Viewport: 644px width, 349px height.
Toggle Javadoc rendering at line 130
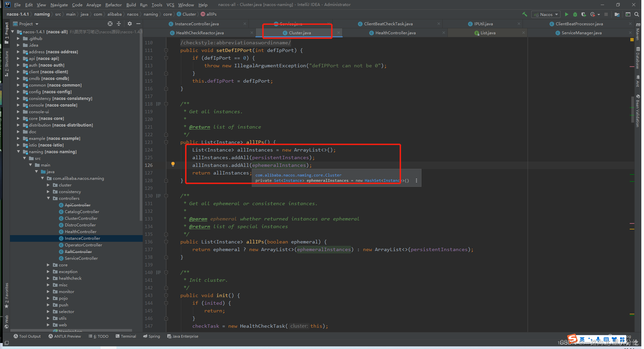[x=159, y=196]
